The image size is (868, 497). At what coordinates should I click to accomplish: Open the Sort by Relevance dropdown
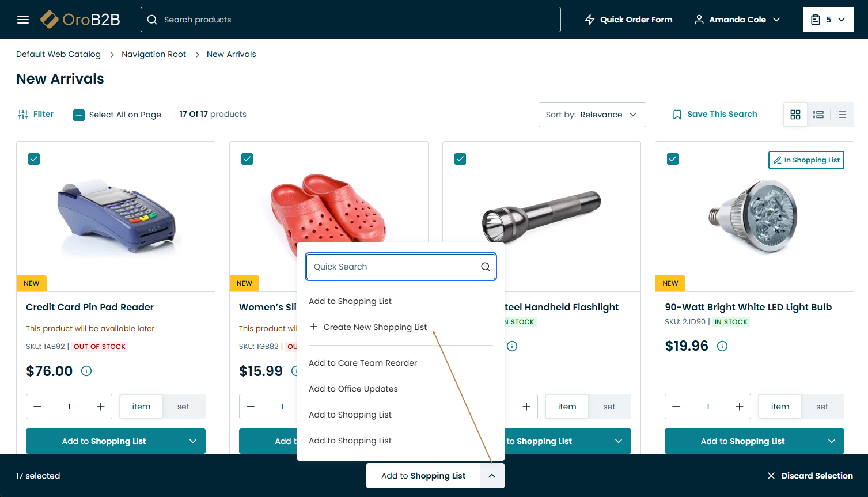point(592,115)
